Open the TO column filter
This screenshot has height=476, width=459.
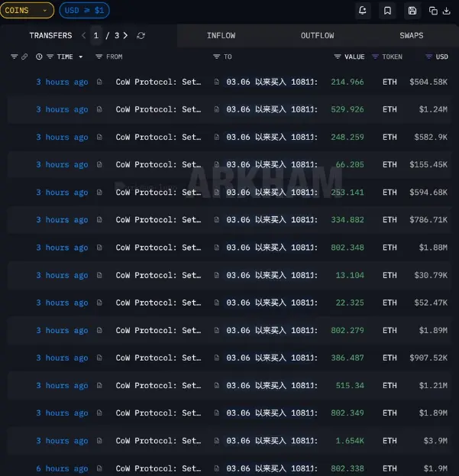click(x=216, y=57)
